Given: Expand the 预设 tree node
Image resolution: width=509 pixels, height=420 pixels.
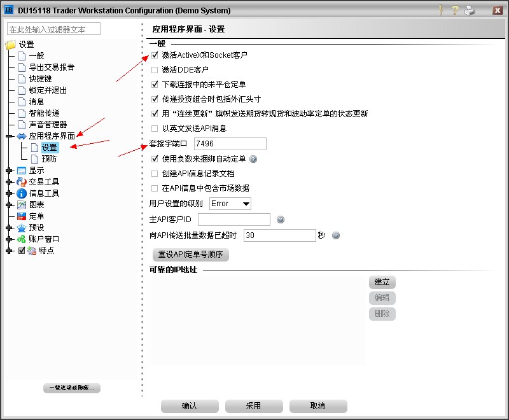Looking at the screenshot, I should pos(10,228).
